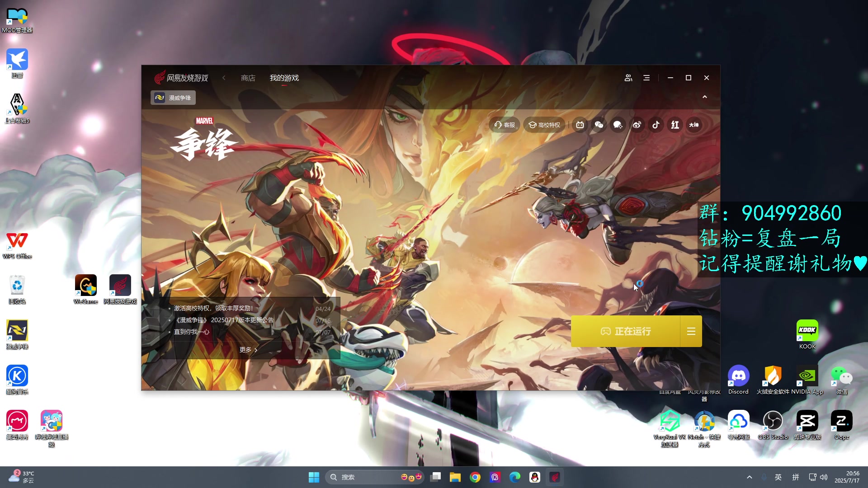Select the 漫威争锋 game tab
Screen dimensions: 868x488
(173, 98)
